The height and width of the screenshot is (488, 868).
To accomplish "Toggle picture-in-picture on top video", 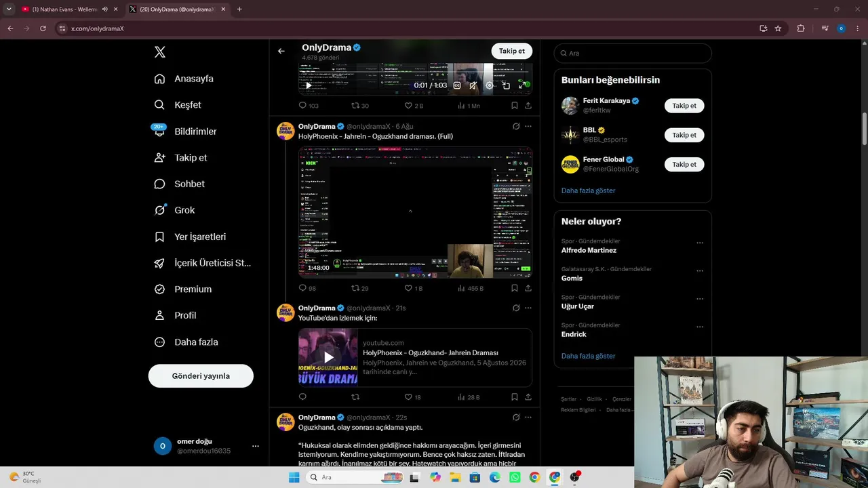I will tap(506, 85).
